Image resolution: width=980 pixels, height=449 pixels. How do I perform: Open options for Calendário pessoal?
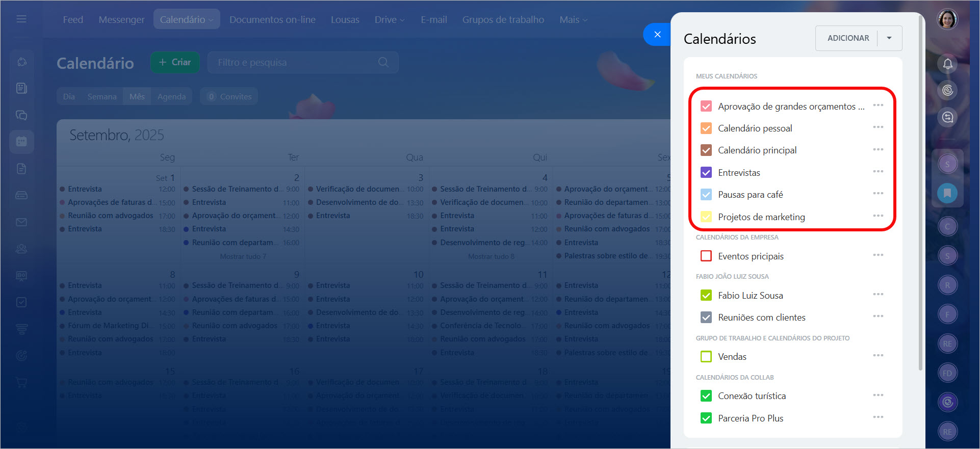(x=878, y=127)
